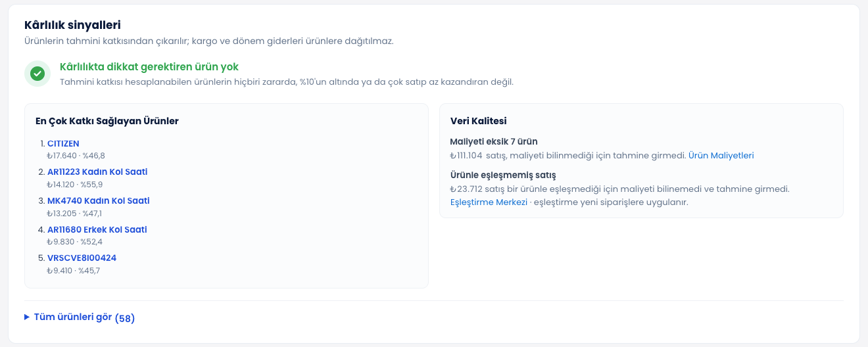Screen dimensions: 868x347
Task: Click the 'Ürünle eşleşmemiş satış' label
Action: click(x=503, y=175)
